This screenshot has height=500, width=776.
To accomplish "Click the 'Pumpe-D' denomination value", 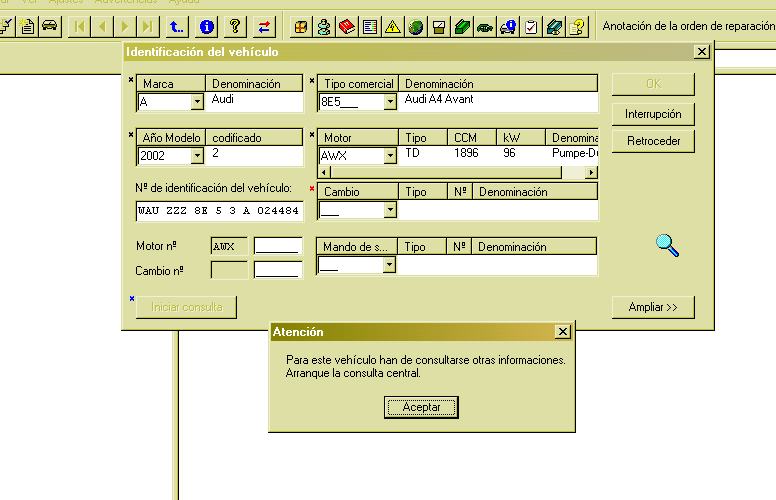I will 575,153.
